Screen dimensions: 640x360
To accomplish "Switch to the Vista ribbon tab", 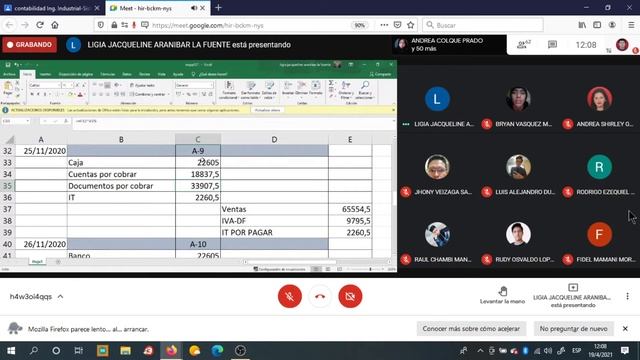I will [x=162, y=74].
